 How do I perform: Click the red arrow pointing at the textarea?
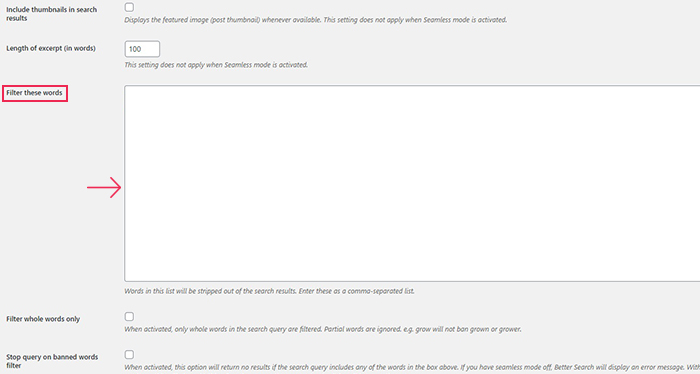(104, 187)
